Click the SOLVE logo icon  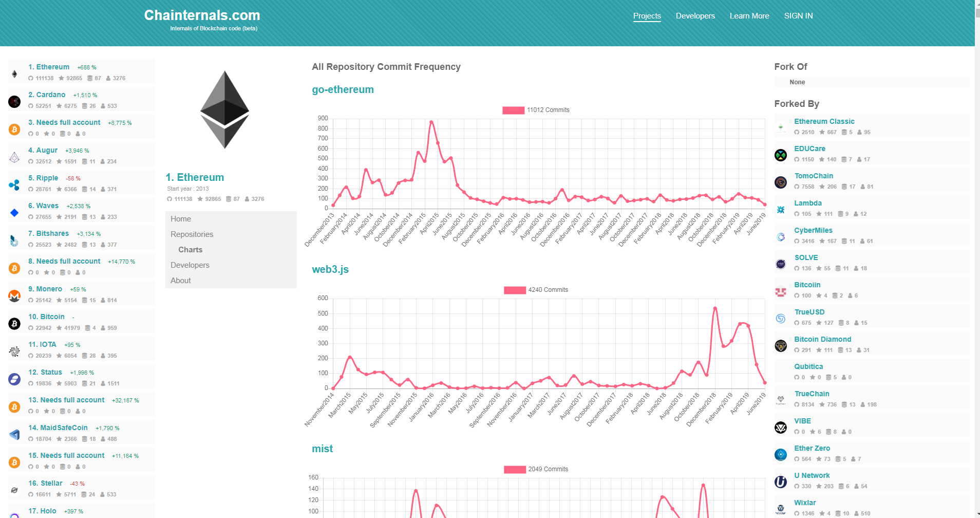tap(781, 264)
